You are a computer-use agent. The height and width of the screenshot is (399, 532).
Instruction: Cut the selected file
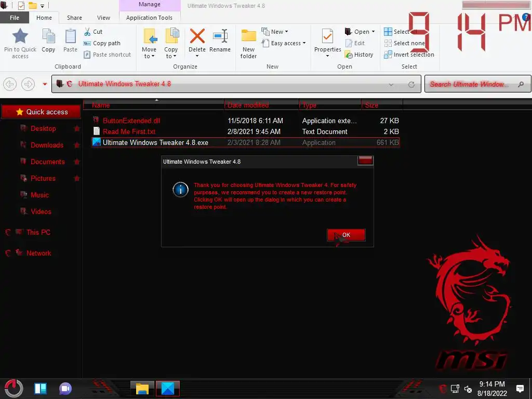pyautogui.click(x=93, y=32)
